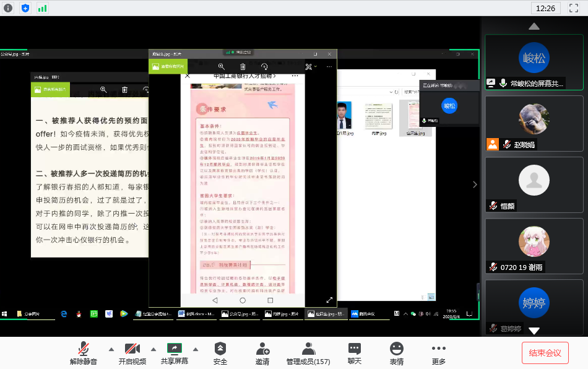Open the 安全 security settings

(220, 352)
